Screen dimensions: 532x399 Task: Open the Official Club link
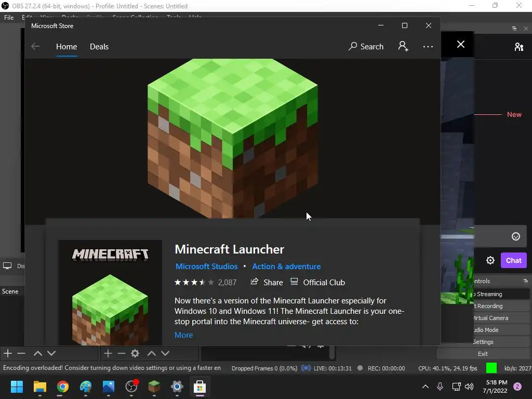click(318, 282)
